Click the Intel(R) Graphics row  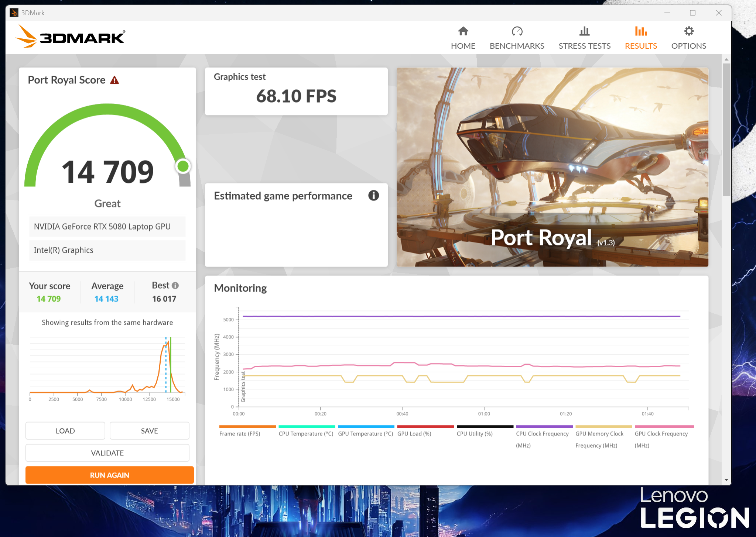point(107,250)
